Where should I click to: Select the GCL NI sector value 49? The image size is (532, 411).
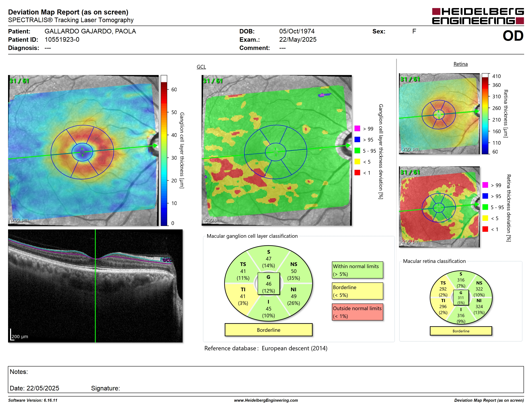[x=294, y=296]
